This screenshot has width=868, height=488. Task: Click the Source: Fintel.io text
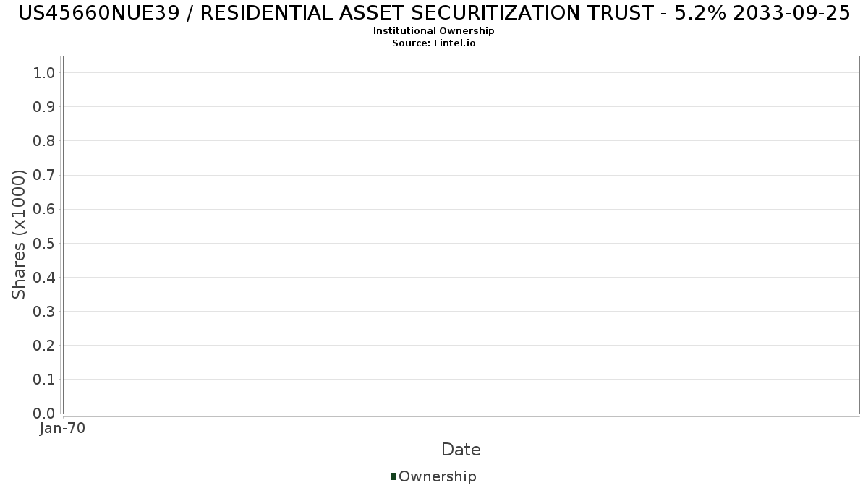pyautogui.click(x=433, y=43)
